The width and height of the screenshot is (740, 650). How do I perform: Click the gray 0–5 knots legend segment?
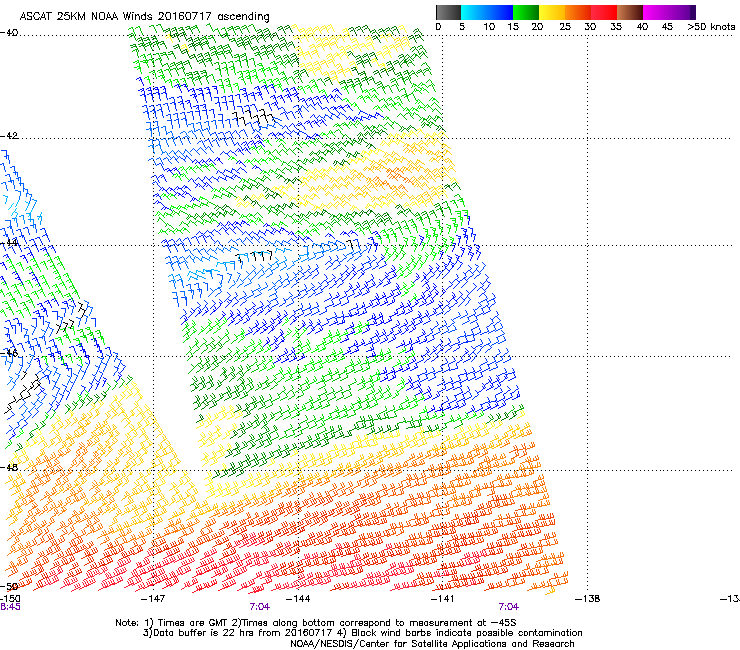[x=448, y=12]
